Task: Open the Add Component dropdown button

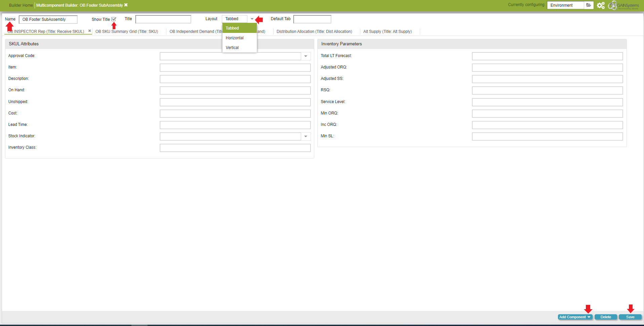Action: coord(575,317)
